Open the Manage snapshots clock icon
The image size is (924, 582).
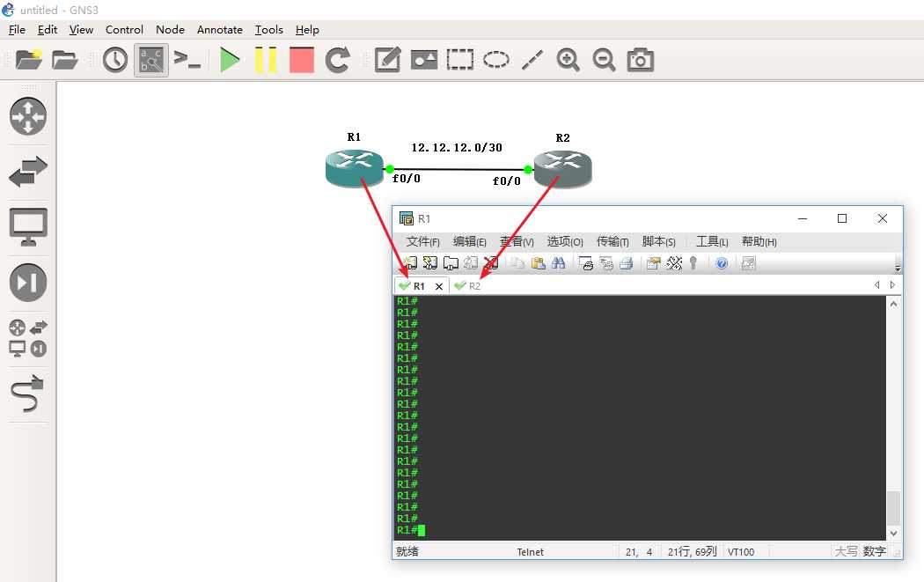pos(115,60)
